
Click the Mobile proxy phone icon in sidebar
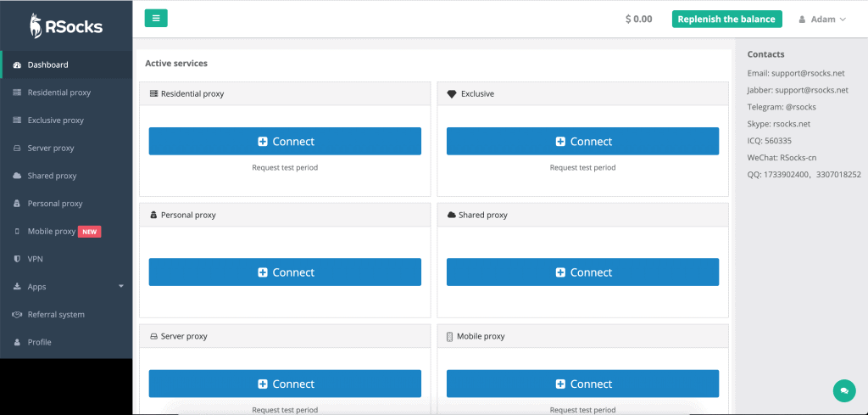click(x=17, y=231)
